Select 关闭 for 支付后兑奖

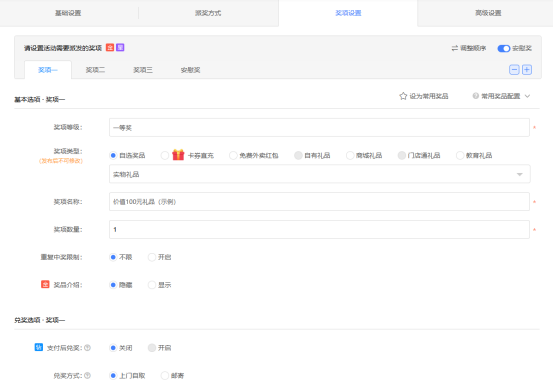(x=113, y=348)
